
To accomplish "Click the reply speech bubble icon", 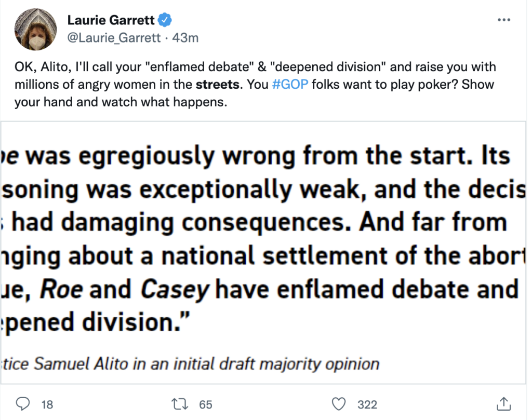I will pos(23,403).
